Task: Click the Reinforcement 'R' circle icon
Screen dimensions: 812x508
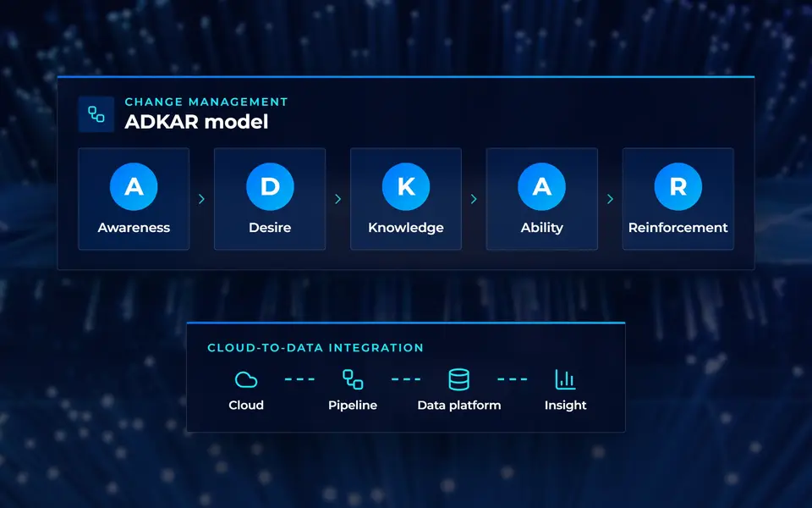Action: (x=678, y=186)
